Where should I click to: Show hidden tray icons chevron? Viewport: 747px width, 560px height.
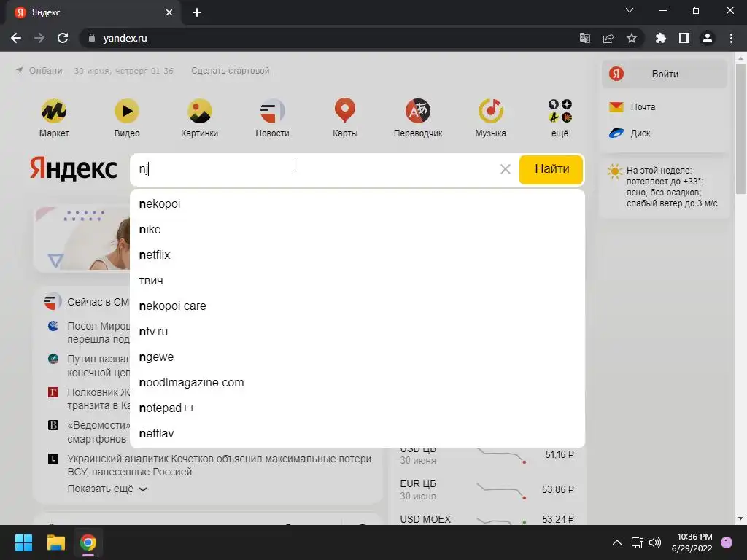pyautogui.click(x=617, y=542)
